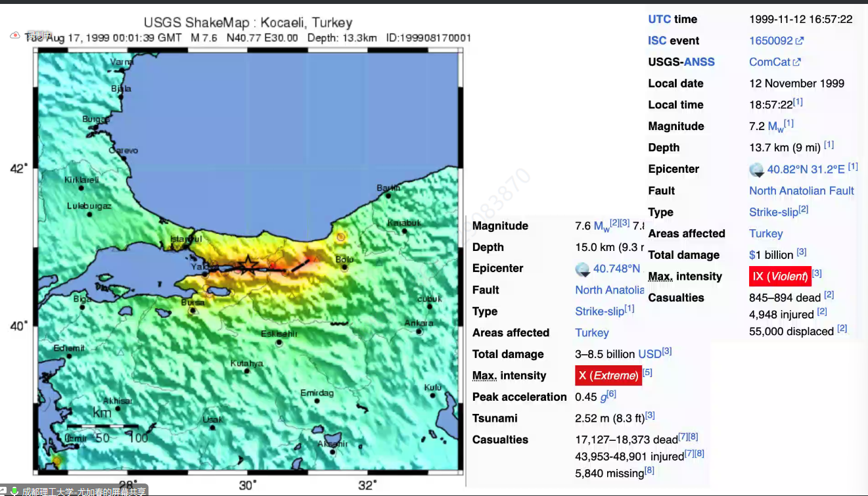Click reference [1] after 13.7 km depth
868x496 pixels.
829,145
